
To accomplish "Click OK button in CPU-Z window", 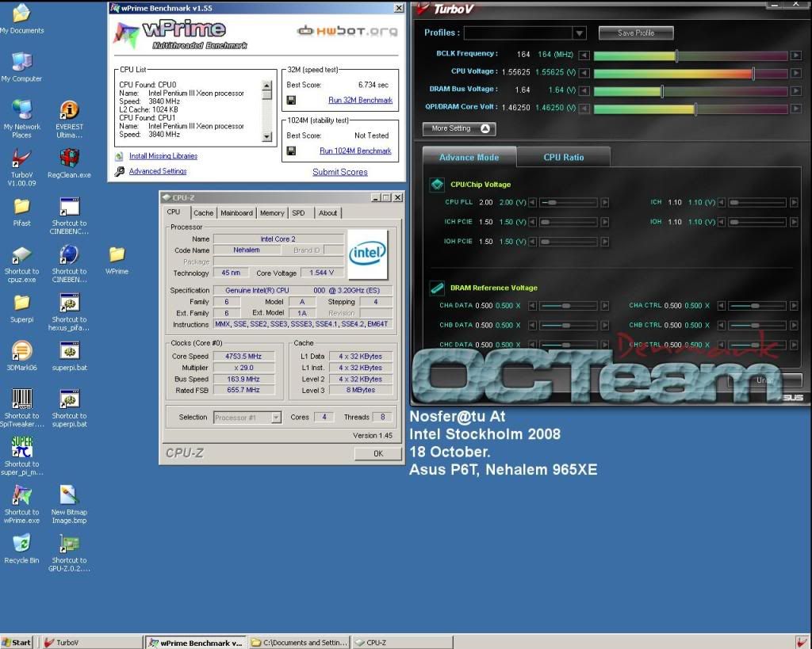I will (x=378, y=453).
